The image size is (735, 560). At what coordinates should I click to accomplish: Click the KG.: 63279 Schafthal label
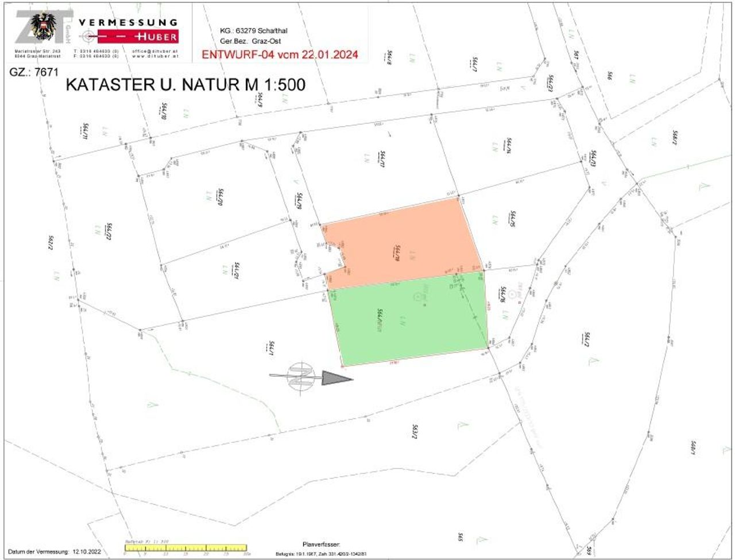pyautogui.click(x=254, y=31)
